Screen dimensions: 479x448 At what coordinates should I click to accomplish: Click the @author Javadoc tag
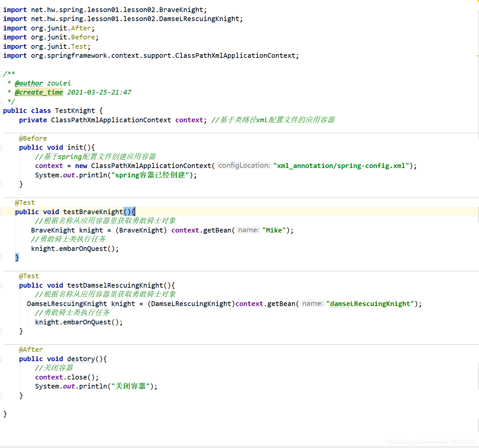click(29, 83)
